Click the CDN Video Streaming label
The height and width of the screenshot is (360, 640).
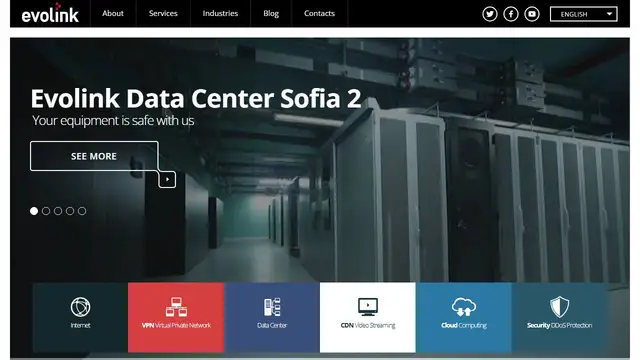368,325
